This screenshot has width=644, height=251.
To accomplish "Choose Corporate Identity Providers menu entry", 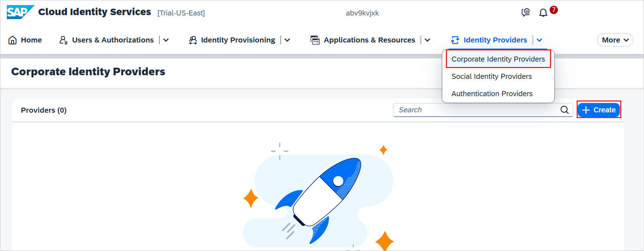I will [x=498, y=59].
